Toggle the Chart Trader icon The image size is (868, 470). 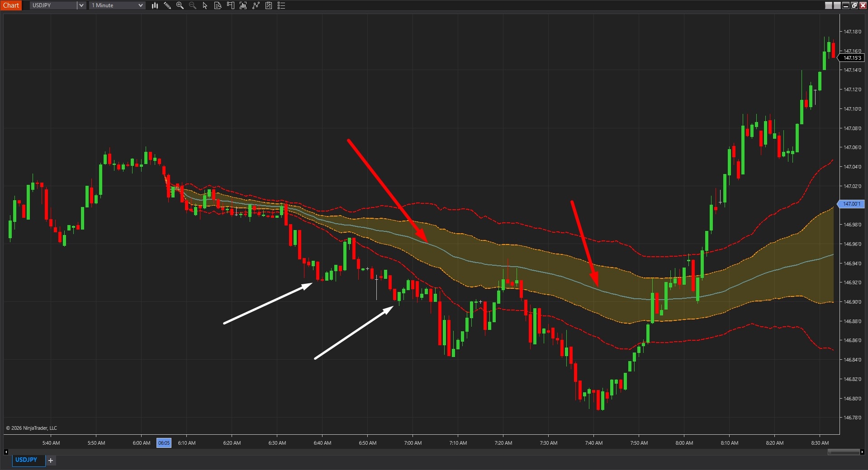230,5
